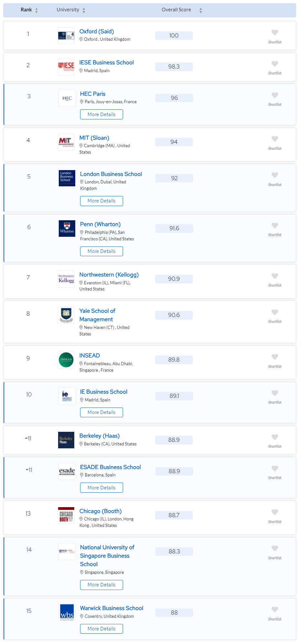Click the NUS logo

coord(67,551)
